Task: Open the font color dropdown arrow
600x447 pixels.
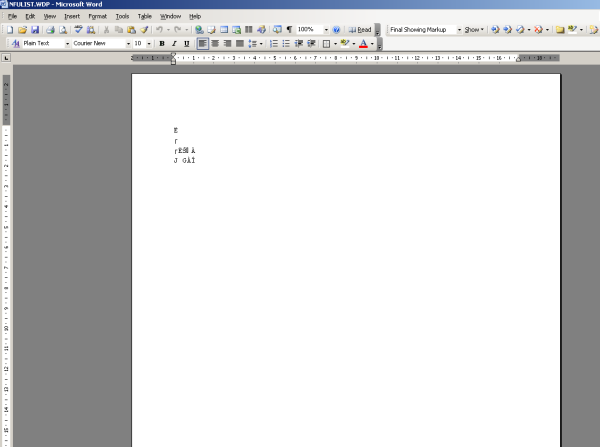Action: pos(372,44)
